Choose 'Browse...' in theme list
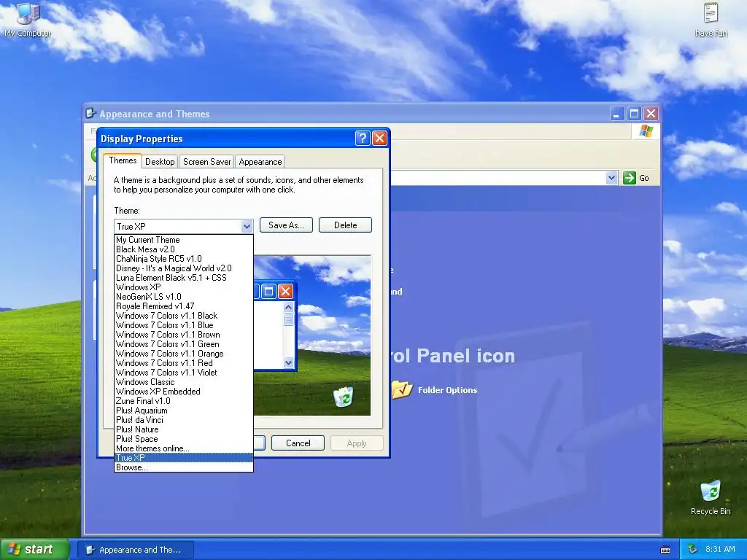The height and width of the screenshot is (560, 747). click(183, 467)
